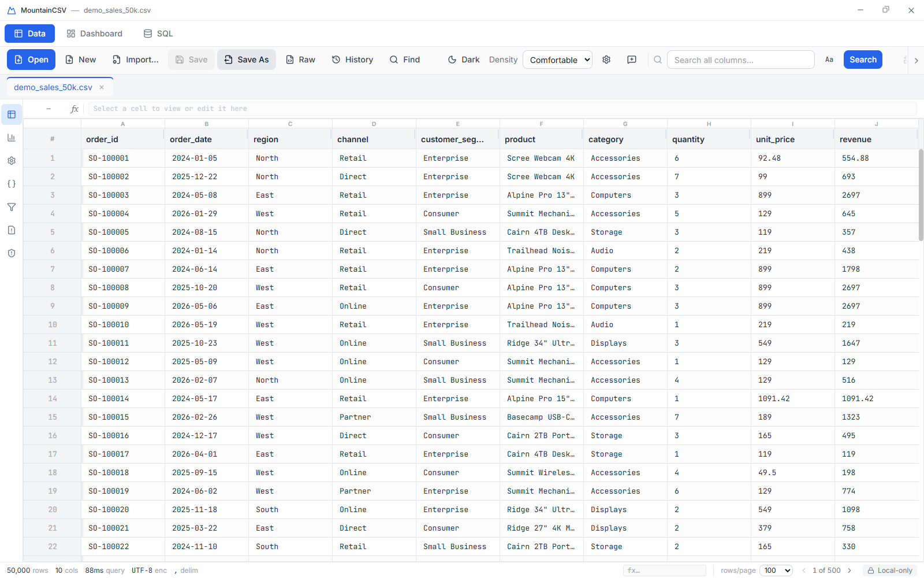Open the rows per page dropdown
Screen dimensions: 924x578
coord(776,570)
